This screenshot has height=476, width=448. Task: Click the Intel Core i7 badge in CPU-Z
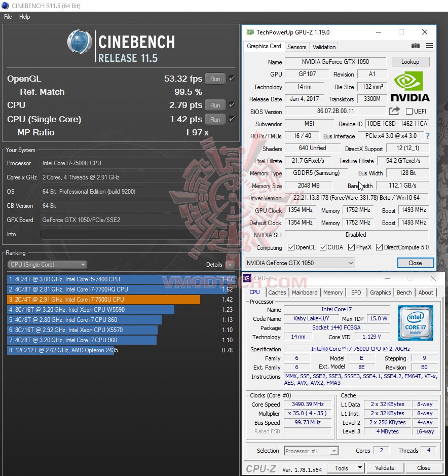pos(416,323)
